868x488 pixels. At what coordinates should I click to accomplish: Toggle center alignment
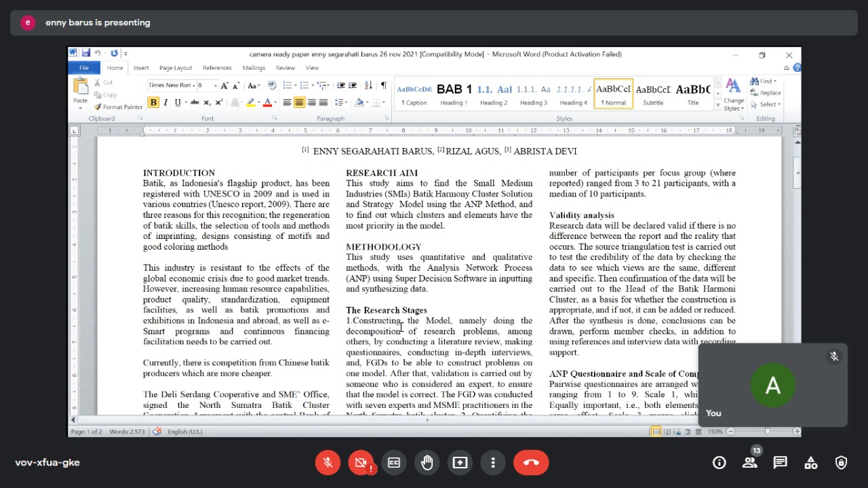(299, 102)
